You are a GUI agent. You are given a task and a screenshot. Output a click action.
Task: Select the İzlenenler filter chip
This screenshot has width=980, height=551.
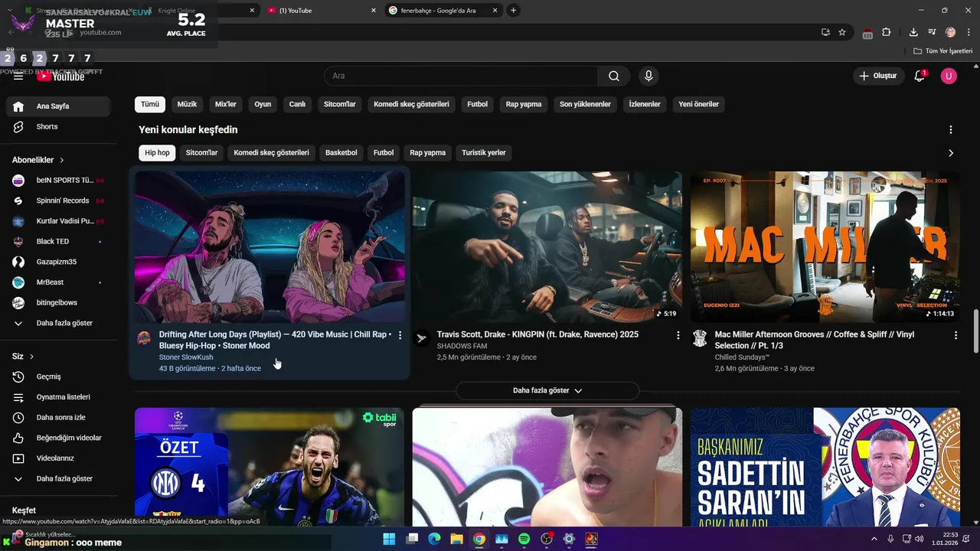click(x=645, y=104)
